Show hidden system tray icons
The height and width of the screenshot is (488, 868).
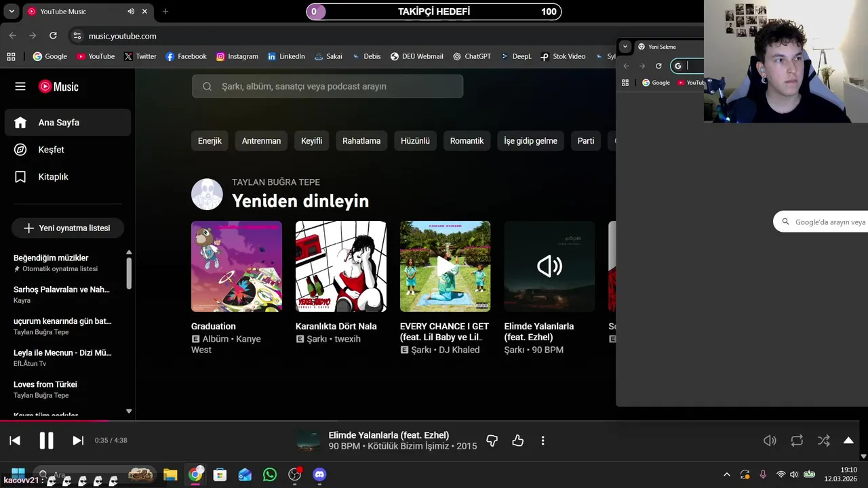(x=727, y=474)
